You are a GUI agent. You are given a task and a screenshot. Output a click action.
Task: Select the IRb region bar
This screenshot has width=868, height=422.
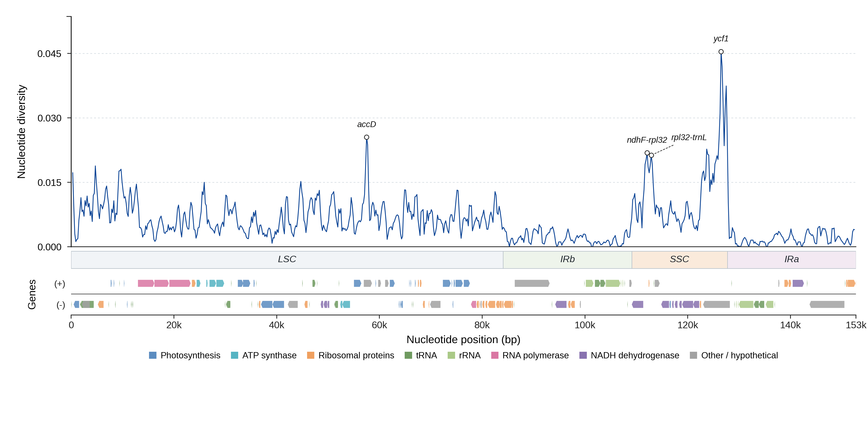pyautogui.click(x=567, y=260)
